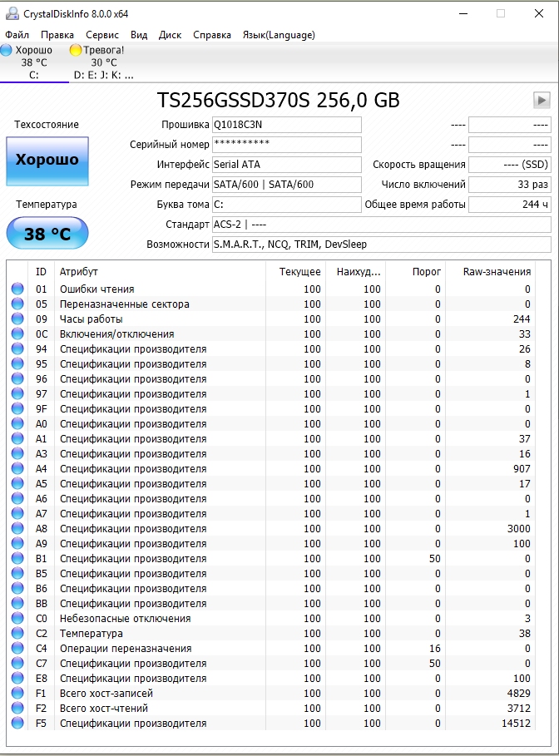
Task: Click the next disk arrow button
Action: point(542,101)
